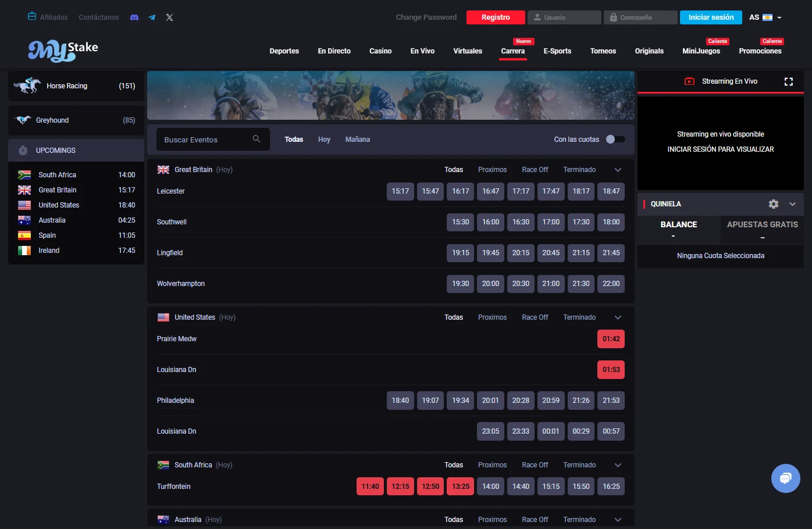Viewport: 812px width, 529px height.
Task: Click Ireland flag in Upcomings
Action: (x=24, y=251)
